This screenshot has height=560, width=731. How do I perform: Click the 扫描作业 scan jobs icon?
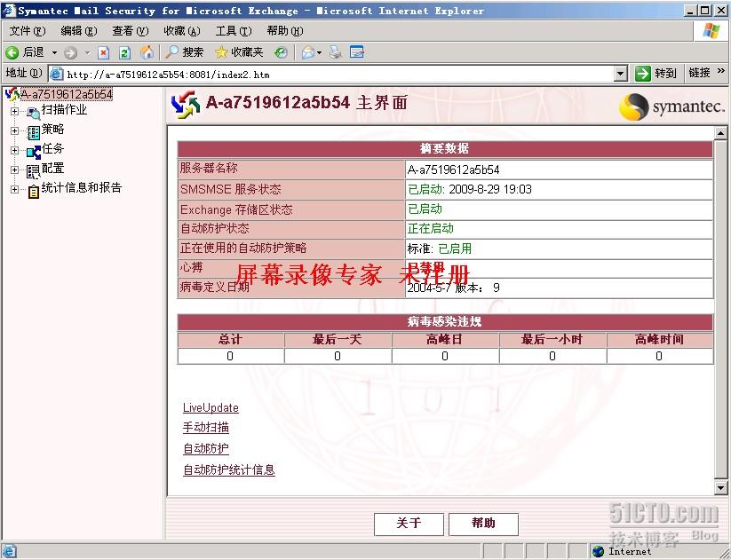pyautogui.click(x=33, y=113)
